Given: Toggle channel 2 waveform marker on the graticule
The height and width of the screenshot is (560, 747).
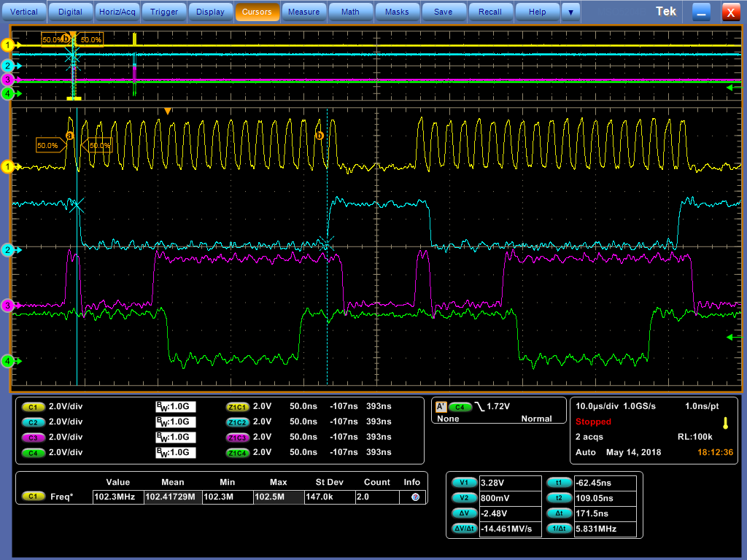Looking at the screenshot, I should (7, 249).
